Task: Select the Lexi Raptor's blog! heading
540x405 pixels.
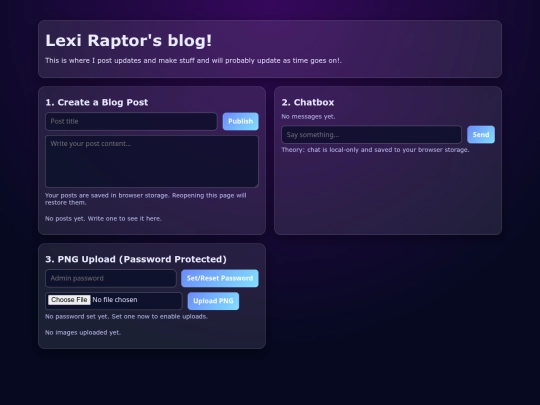Action: coord(128,40)
